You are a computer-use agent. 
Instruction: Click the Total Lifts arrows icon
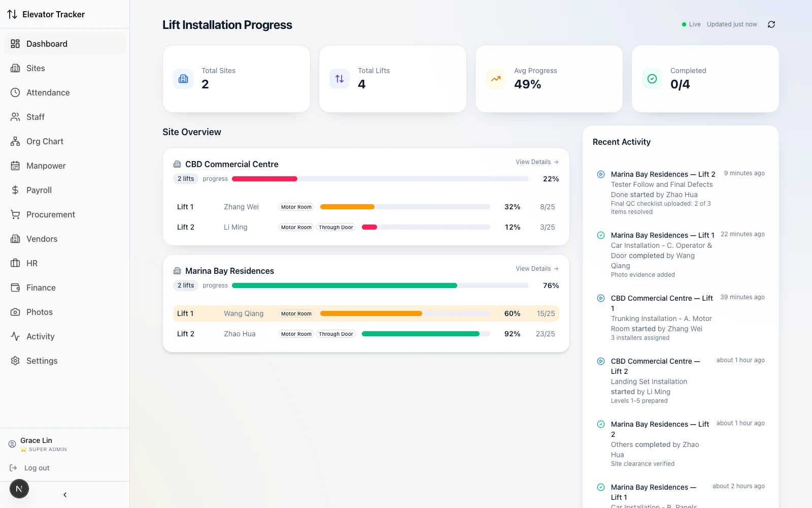click(x=340, y=79)
